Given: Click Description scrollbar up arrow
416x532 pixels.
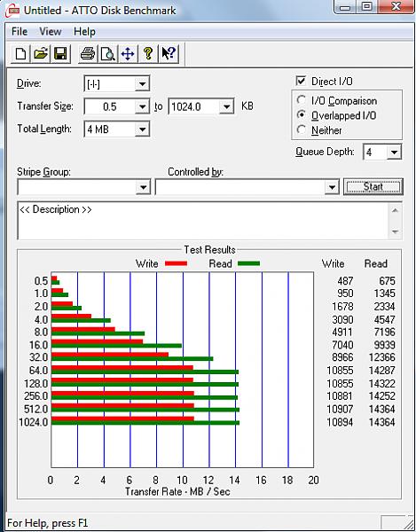Looking at the screenshot, I should click(x=395, y=211).
